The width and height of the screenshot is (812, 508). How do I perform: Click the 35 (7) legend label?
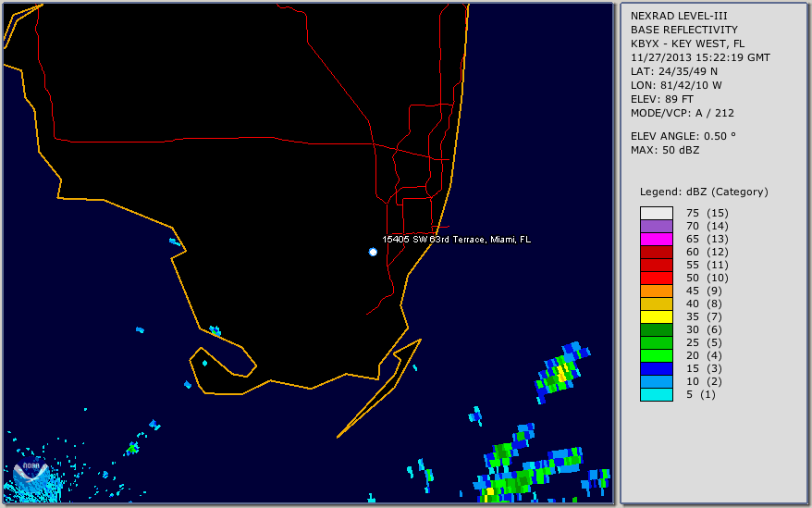704,316
